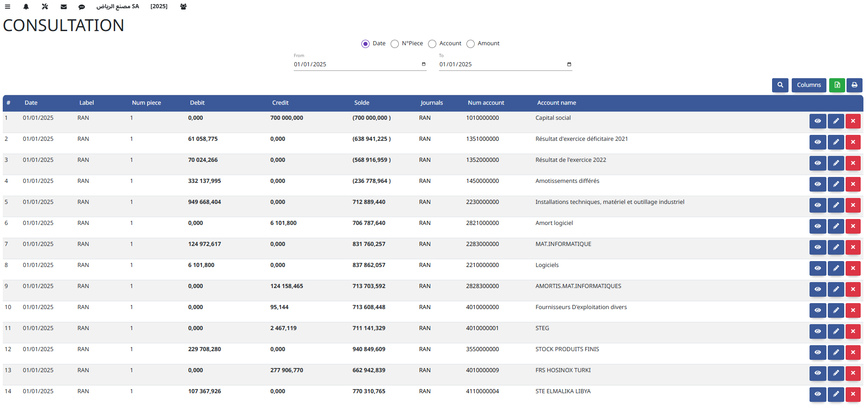Click the From date field
This screenshot has width=868, height=406.
click(x=360, y=64)
